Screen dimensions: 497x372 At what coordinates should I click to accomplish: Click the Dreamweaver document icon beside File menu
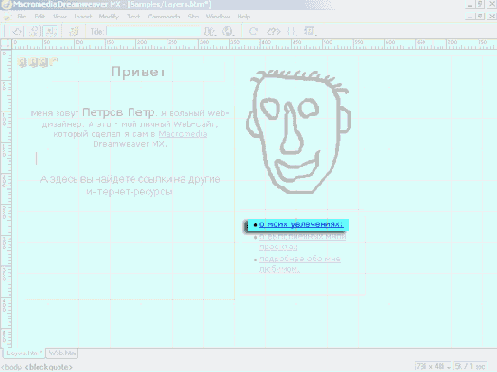tap(7, 17)
